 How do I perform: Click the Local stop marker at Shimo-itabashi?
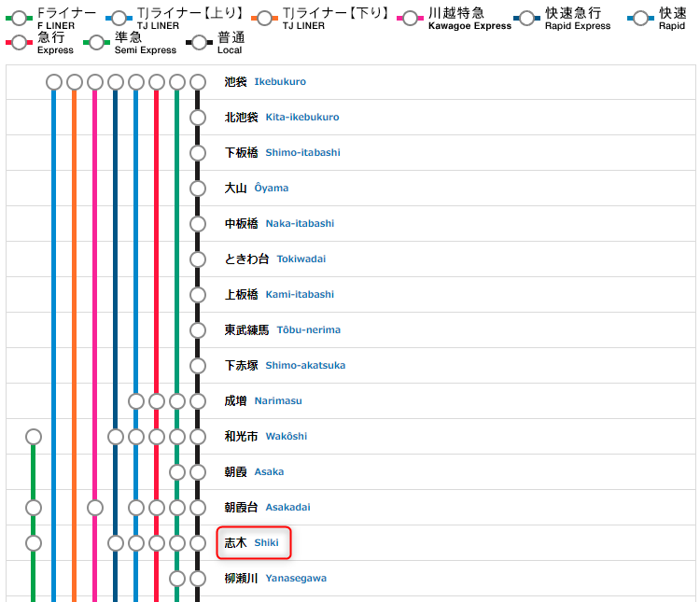tap(198, 153)
